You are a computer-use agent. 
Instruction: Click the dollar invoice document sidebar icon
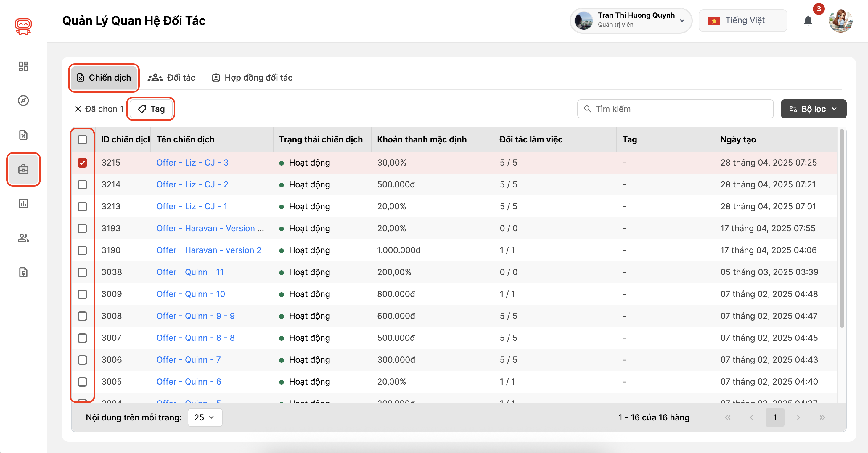click(x=23, y=272)
